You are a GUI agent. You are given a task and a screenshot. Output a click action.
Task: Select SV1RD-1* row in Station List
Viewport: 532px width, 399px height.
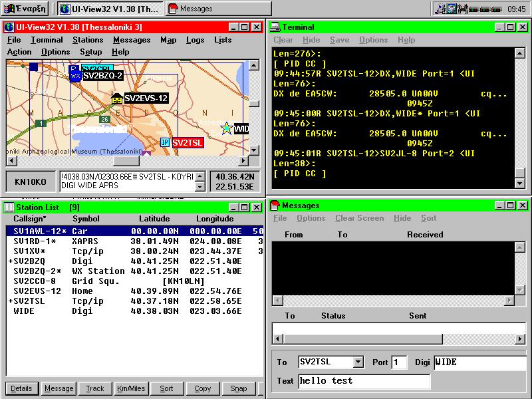coord(135,241)
